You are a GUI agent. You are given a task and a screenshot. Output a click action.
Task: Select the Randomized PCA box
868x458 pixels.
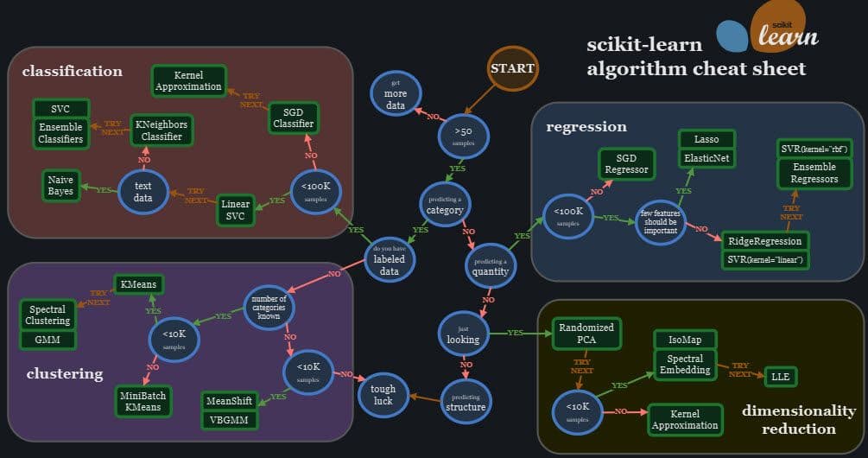[586, 334]
